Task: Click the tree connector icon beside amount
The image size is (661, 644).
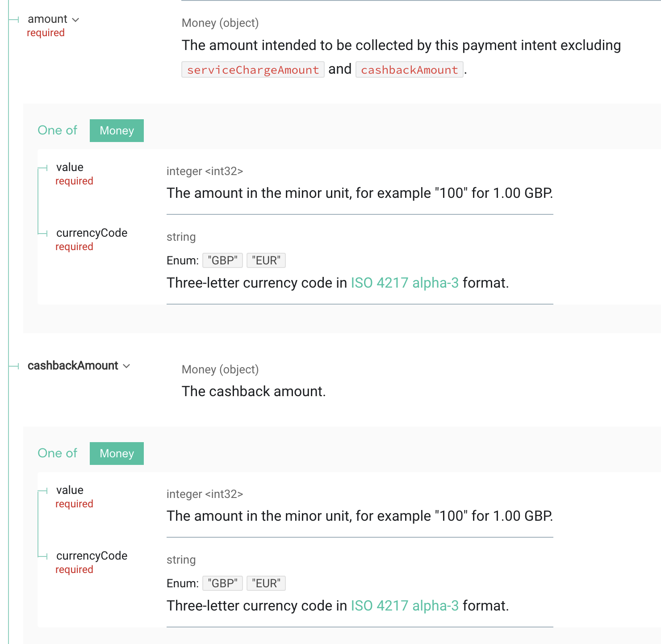Action: click(14, 19)
